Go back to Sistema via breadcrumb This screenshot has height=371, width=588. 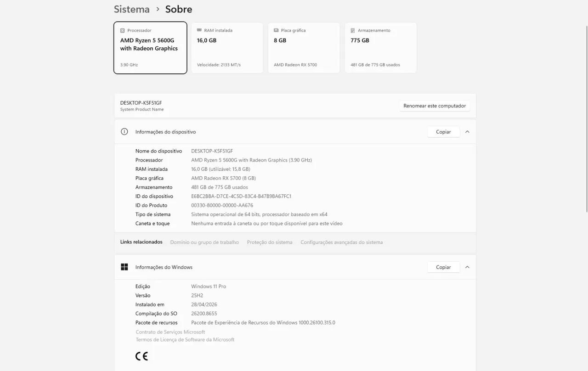click(132, 9)
